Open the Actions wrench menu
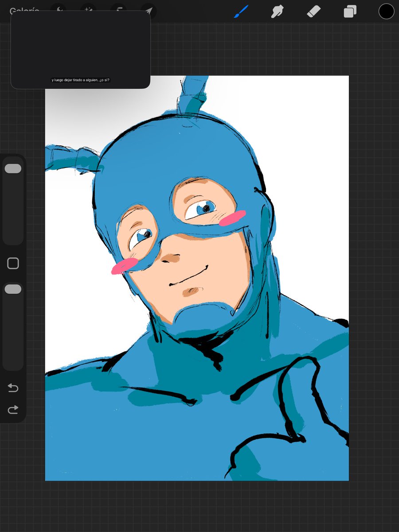The image size is (399, 532). point(59,9)
